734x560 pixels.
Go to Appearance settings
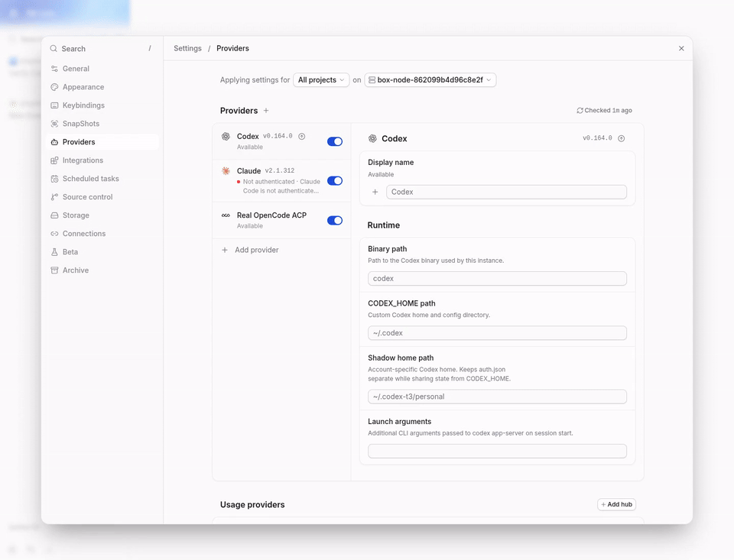tap(102, 87)
